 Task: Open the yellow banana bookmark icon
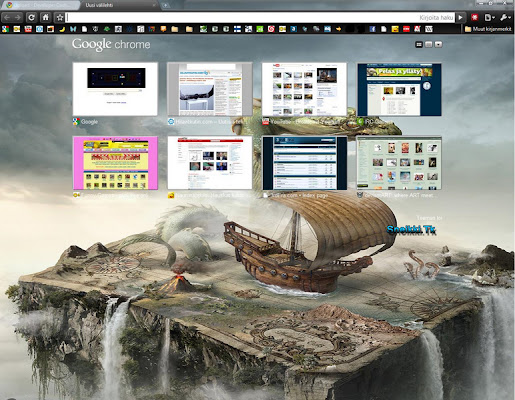(62, 29)
